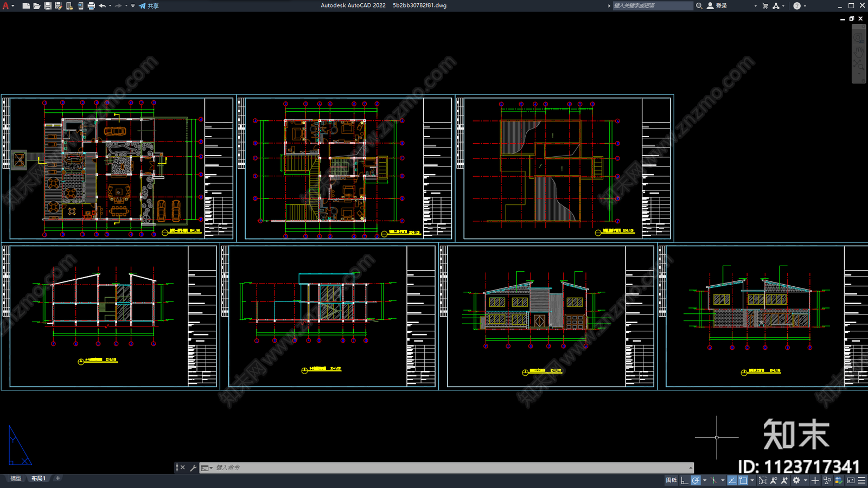The width and height of the screenshot is (868, 488).
Task: Click the Undo arrow
Action: [102, 5]
